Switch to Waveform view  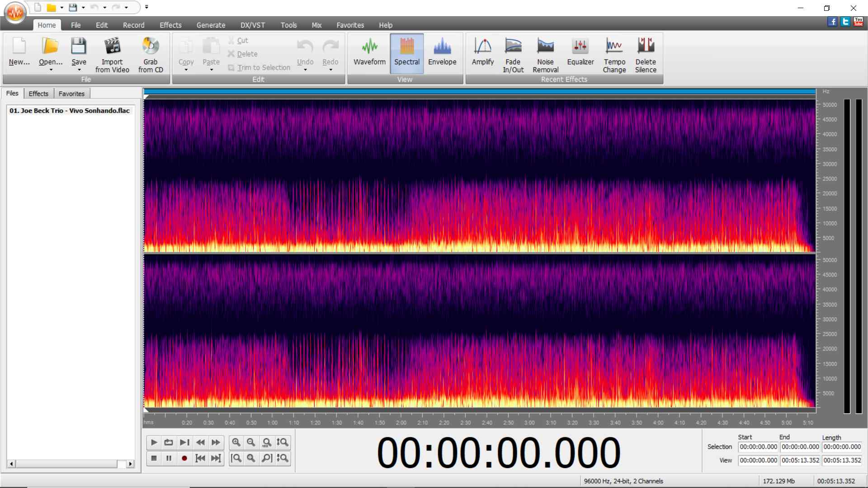369,53
